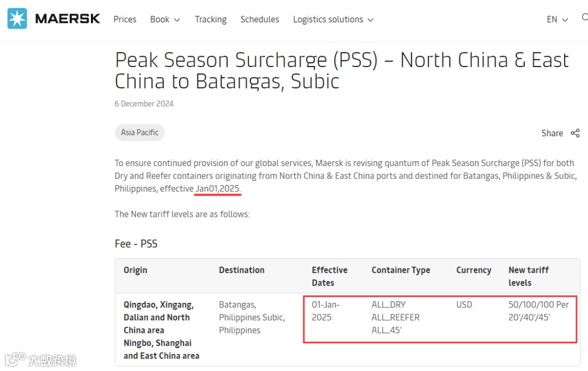Click the MAERSK wordmark in header

tap(68, 19)
